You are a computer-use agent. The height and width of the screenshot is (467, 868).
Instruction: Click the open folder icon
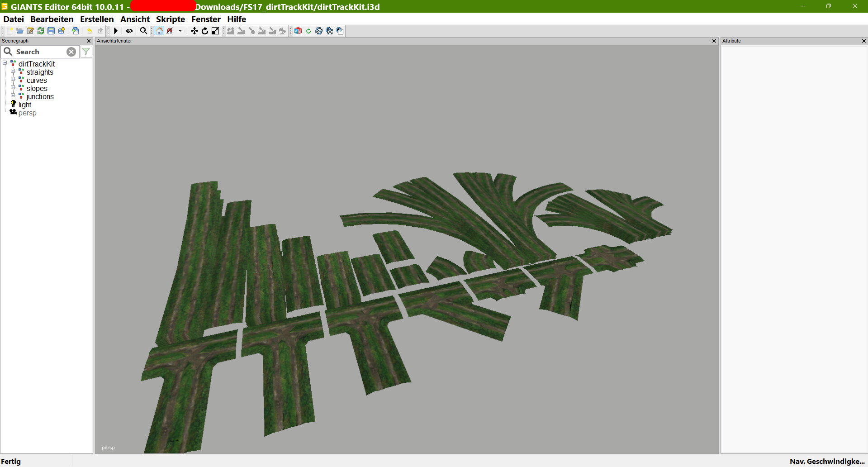20,31
